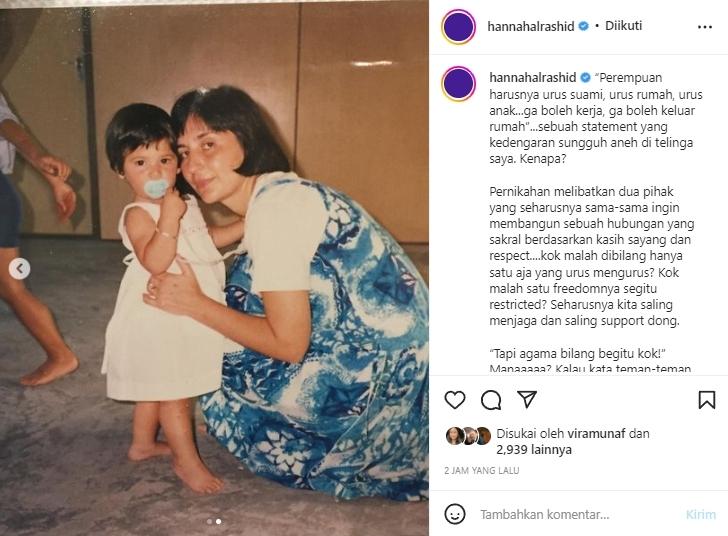Click the caption profile avatar

(x=459, y=84)
